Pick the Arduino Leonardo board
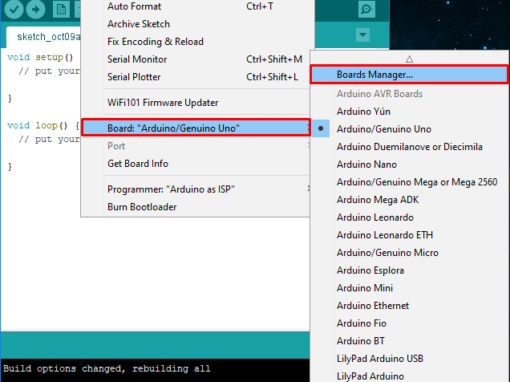Screen dimensions: 510x382 click(409, 217)
